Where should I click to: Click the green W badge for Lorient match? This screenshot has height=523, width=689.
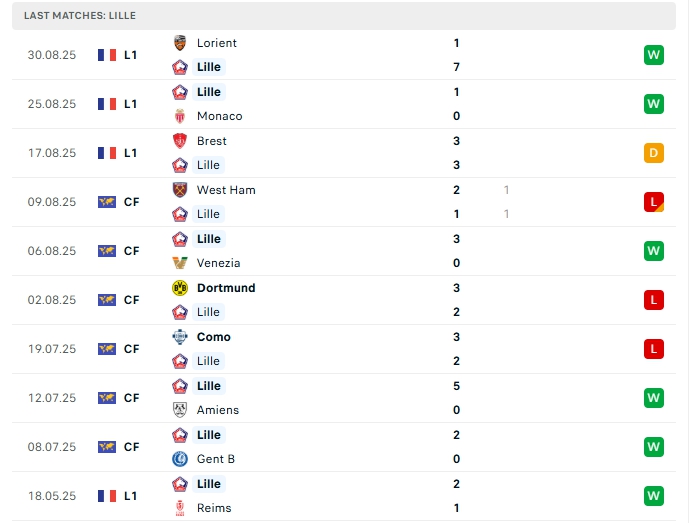(x=654, y=55)
